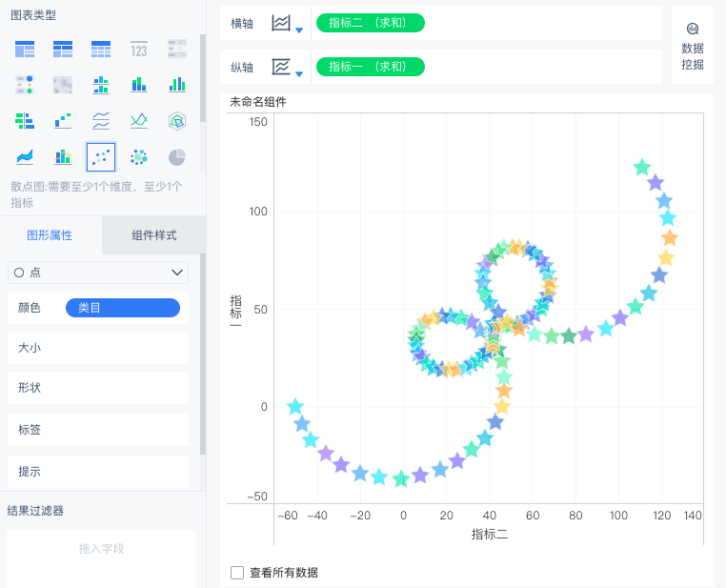Click the 纵轴 label
Viewport: 726px width, 588px height.
click(x=242, y=68)
